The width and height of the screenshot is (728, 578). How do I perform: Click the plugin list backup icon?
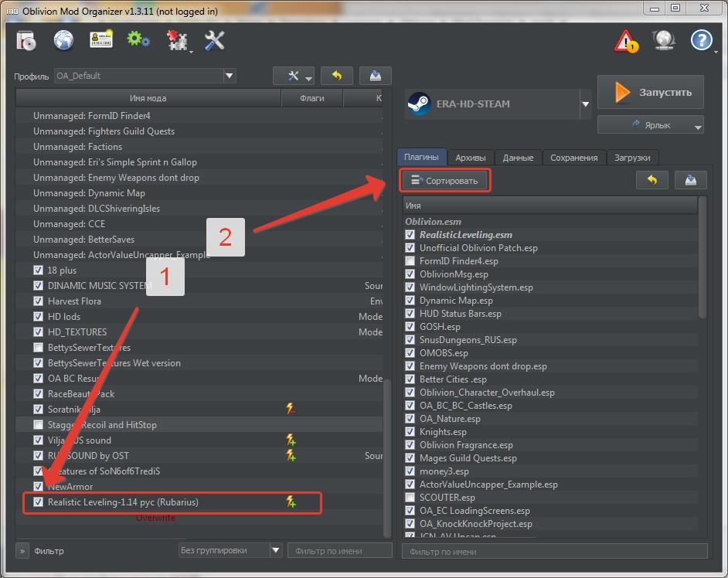(690, 180)
